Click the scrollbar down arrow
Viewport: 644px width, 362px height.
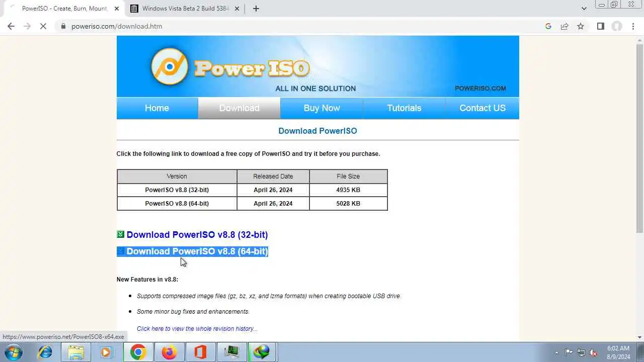click(x=639, y=337)
